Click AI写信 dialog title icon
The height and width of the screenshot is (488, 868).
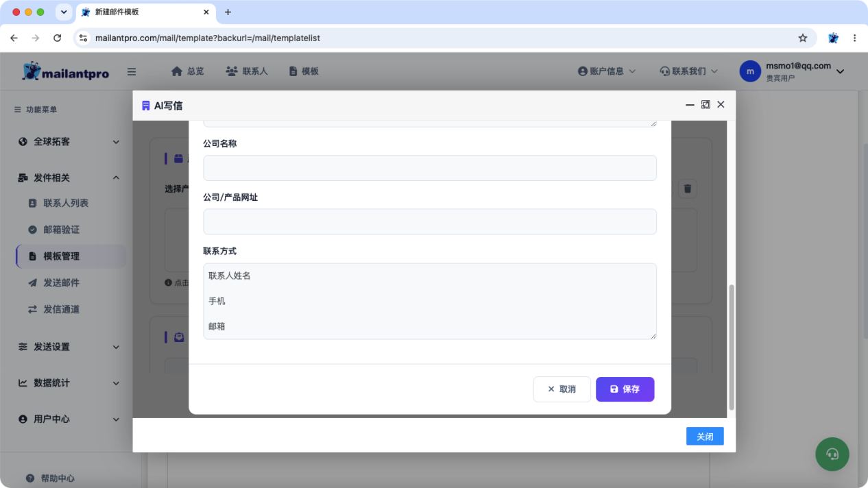click(145, 106)
